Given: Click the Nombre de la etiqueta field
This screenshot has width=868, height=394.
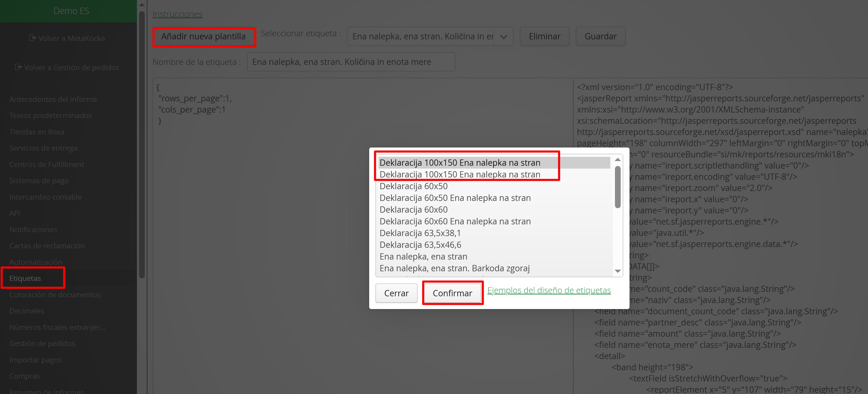Looking at the screenshot, I should coord(351,62).
